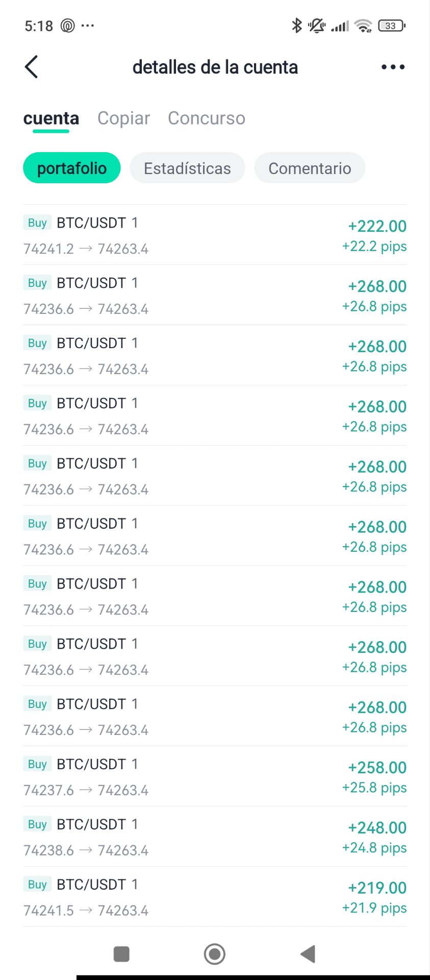Tap the Bluetooth status icon
Image resolution: width=430 pixels, height=980 pixels.
tap(296, 25)
